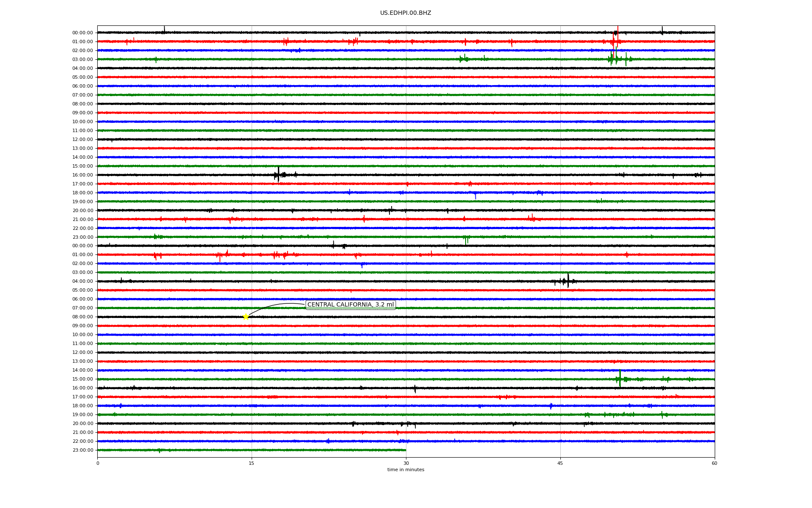Screen dimensions: 812x508
Task: Click the end of the half-length final green trace
Action: [406, 450]
